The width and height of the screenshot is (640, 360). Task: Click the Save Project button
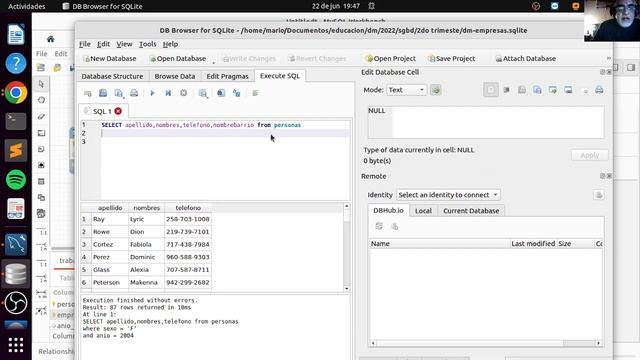452,58
